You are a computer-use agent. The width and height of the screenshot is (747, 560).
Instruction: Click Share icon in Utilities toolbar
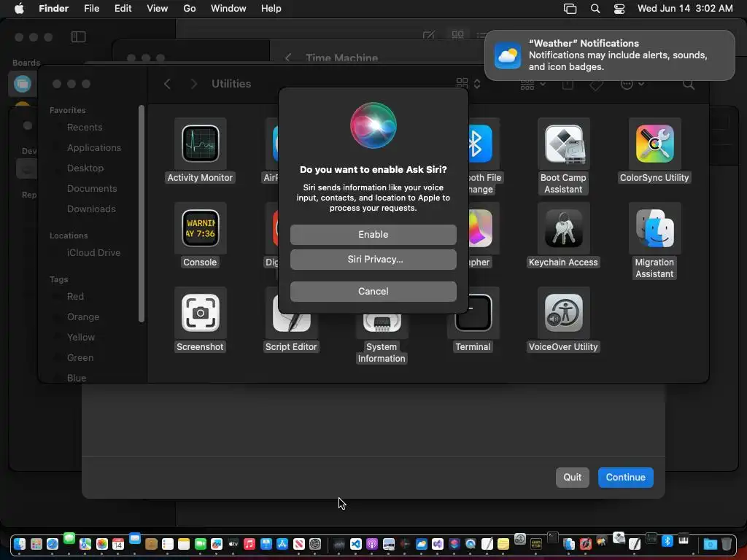(x=568, y=85)
